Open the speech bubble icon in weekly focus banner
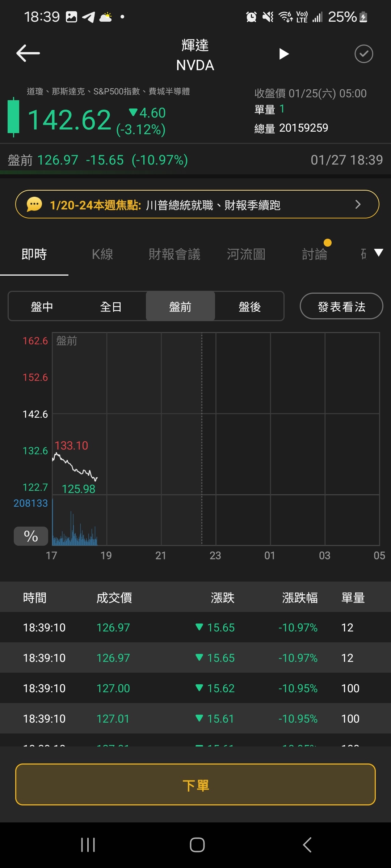 [x=34, y=204]
